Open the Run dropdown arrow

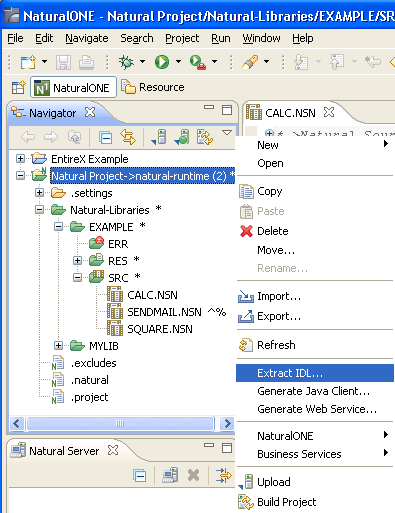coord(178,61)
